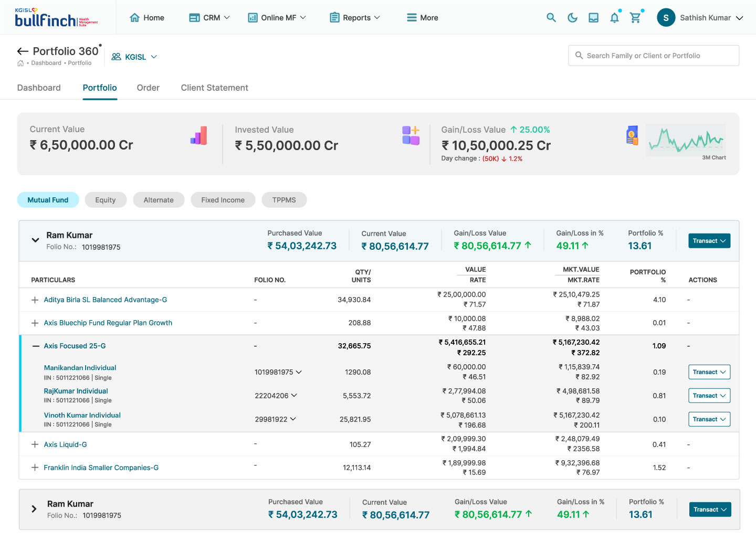Image resolution: width=756 pixels, height=540 pixels.
Task: Click Transact button in first Ram Kumar header
Action: coord(709,241)
